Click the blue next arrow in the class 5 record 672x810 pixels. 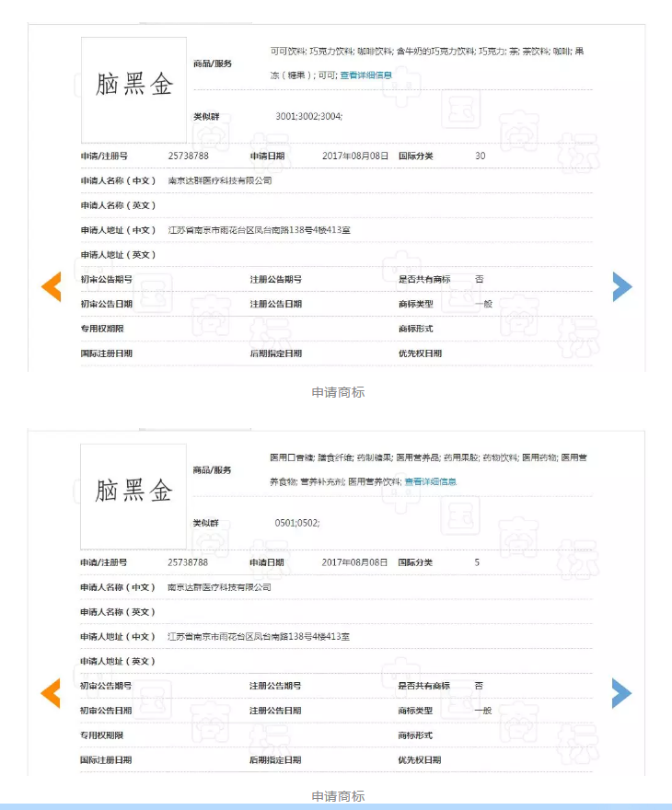[x=622, y=693]
